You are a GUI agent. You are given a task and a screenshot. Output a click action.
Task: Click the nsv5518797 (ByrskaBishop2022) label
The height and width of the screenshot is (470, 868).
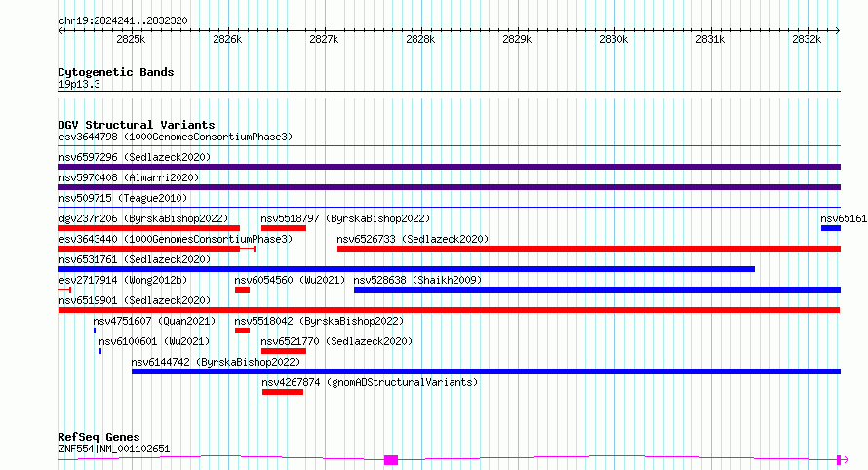[345, 218]
